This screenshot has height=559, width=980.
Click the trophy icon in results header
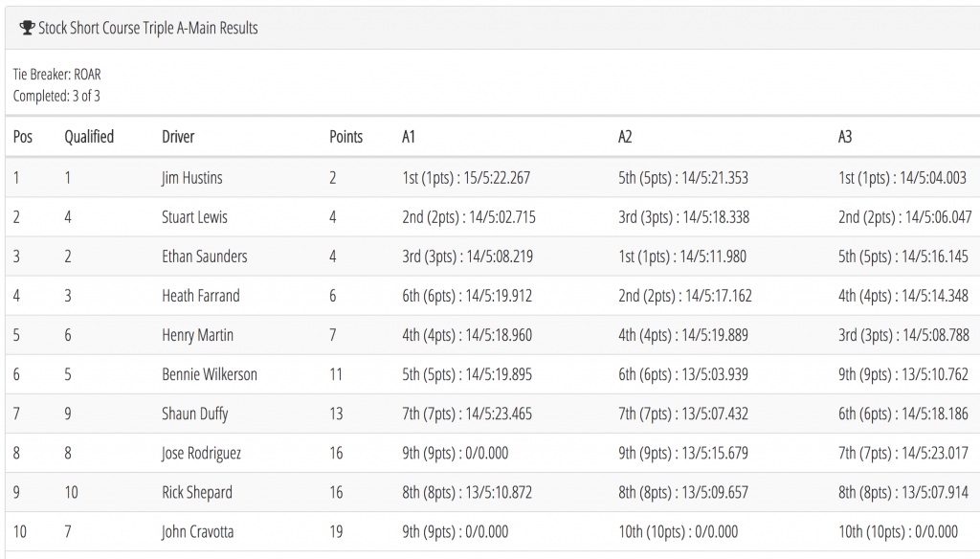tap(27, 28)
